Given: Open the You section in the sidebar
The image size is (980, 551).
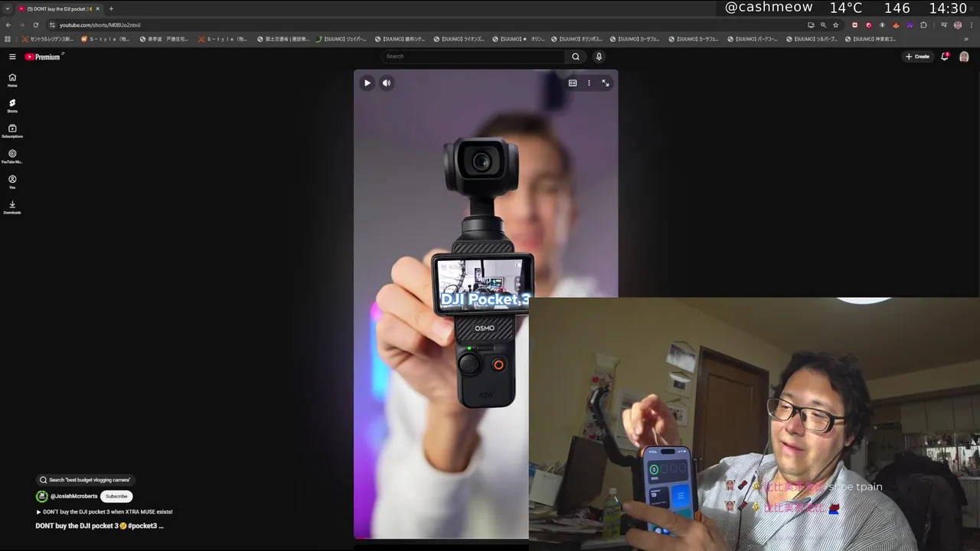Looking at the screenshot, I should tap(12, 182).
